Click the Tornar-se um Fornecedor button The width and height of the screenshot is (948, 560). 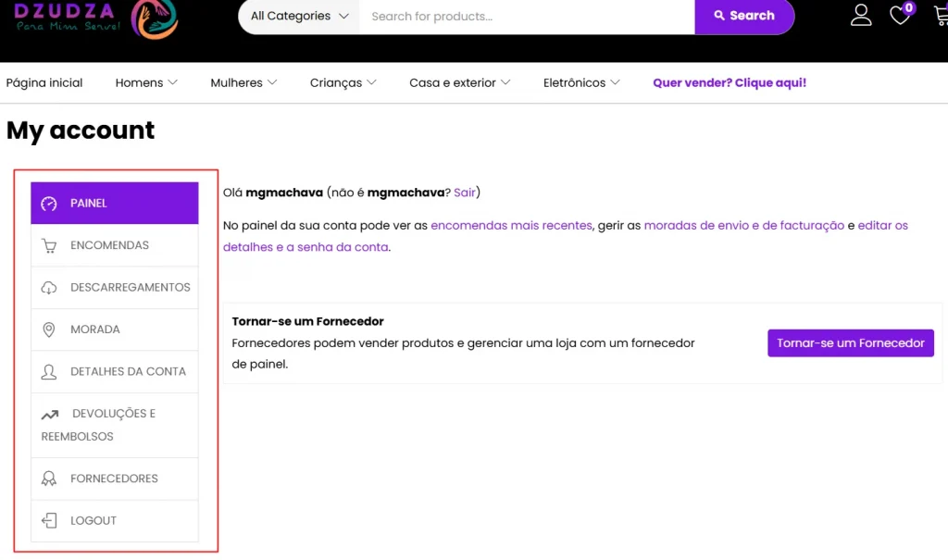pyautogui.click(x=850, y=343)
